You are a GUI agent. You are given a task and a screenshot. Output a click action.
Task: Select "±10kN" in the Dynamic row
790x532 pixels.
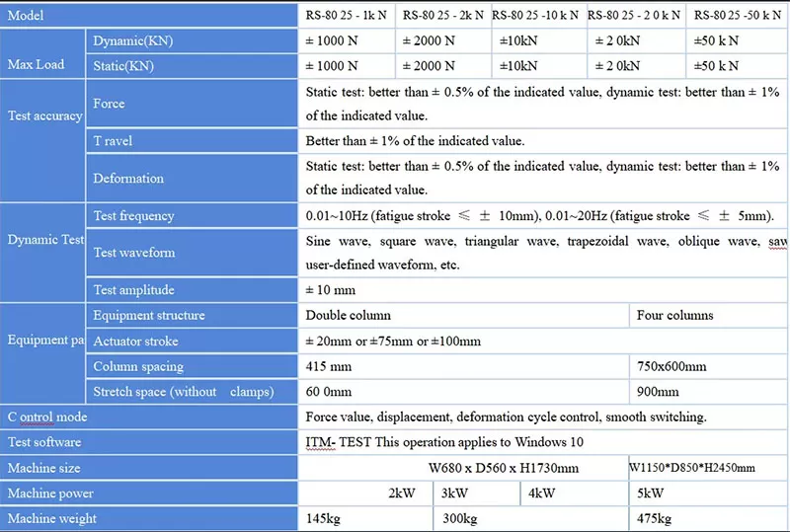[x=518, y=40]
